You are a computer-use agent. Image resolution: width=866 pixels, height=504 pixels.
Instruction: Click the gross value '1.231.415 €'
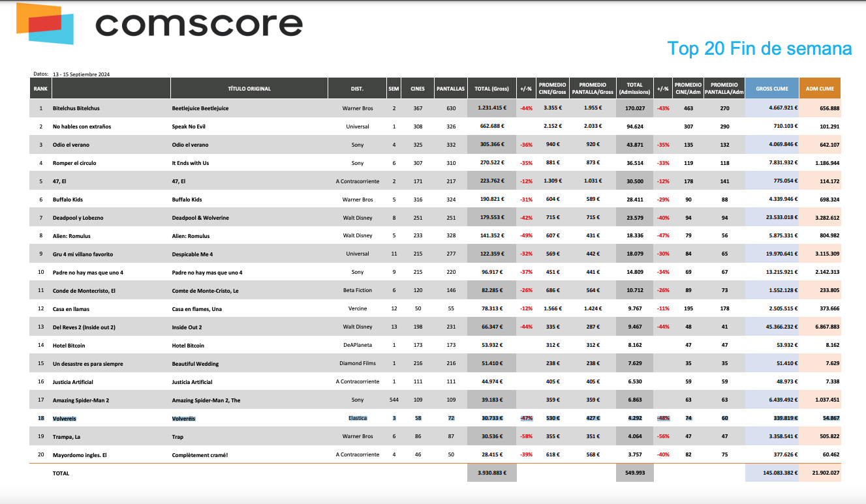tap(491, 108)
